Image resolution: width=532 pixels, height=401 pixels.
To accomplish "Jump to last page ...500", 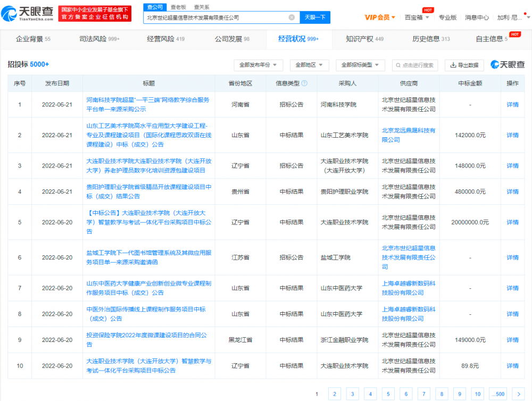I will click(498, 394).
